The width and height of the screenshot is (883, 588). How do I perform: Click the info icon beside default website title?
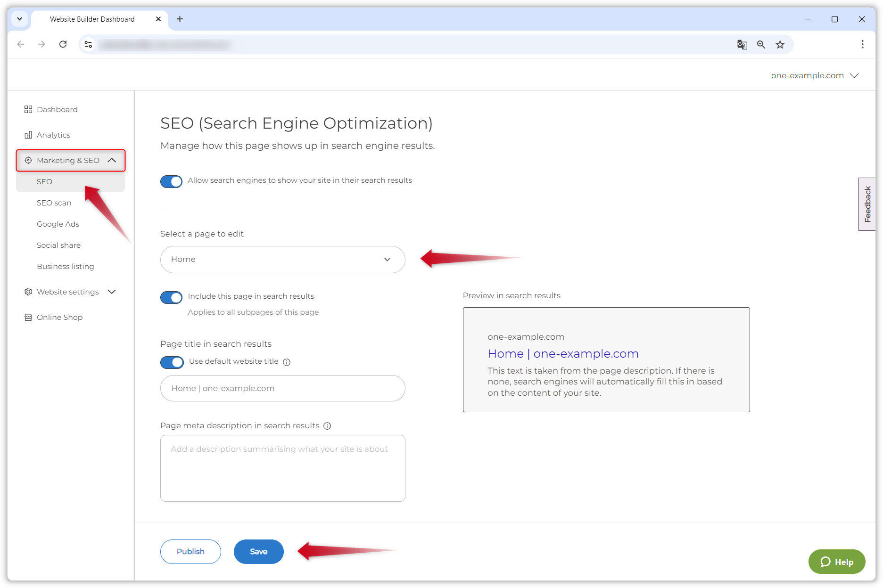(287, 362)
